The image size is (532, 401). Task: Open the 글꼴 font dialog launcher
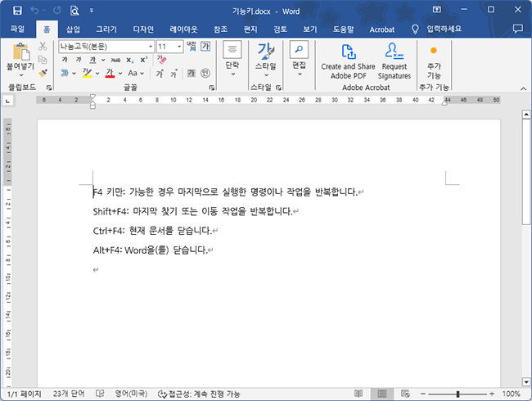click(x=212, y=88)
